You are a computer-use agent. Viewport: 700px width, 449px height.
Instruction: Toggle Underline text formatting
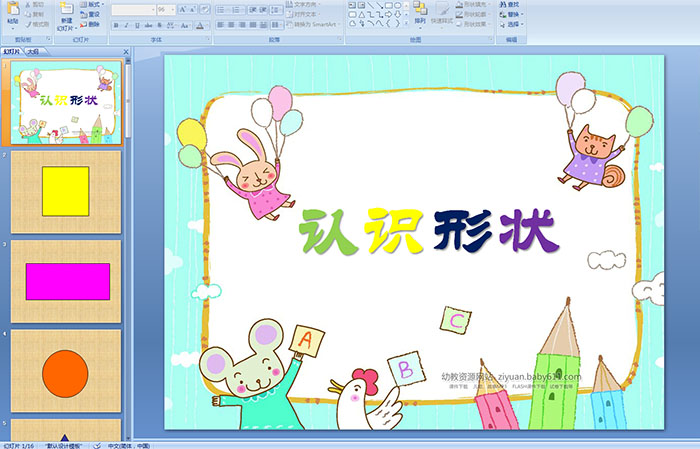[137, 24]
